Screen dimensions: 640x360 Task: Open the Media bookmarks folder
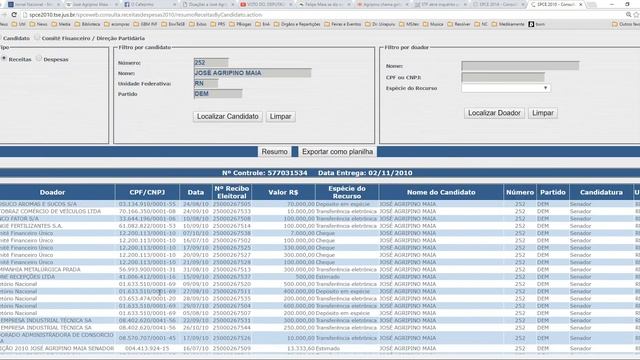pyautogui.click(x=61, y=24)
